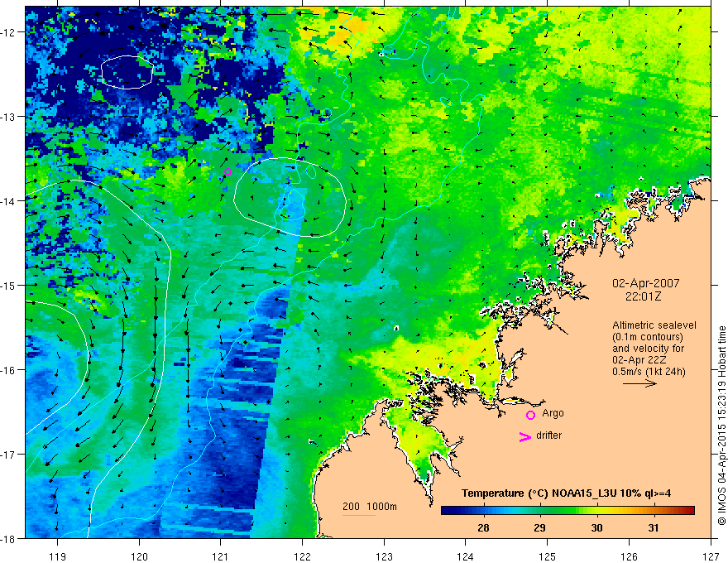
Task: Click the colorbar value 29
Action: click(x=539, y=527)
